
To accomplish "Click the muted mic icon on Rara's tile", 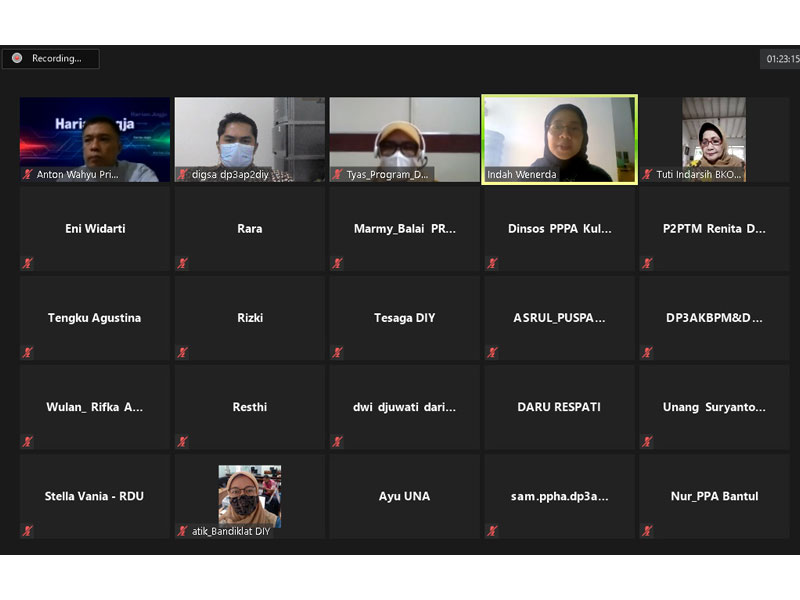I will [183, 264].
